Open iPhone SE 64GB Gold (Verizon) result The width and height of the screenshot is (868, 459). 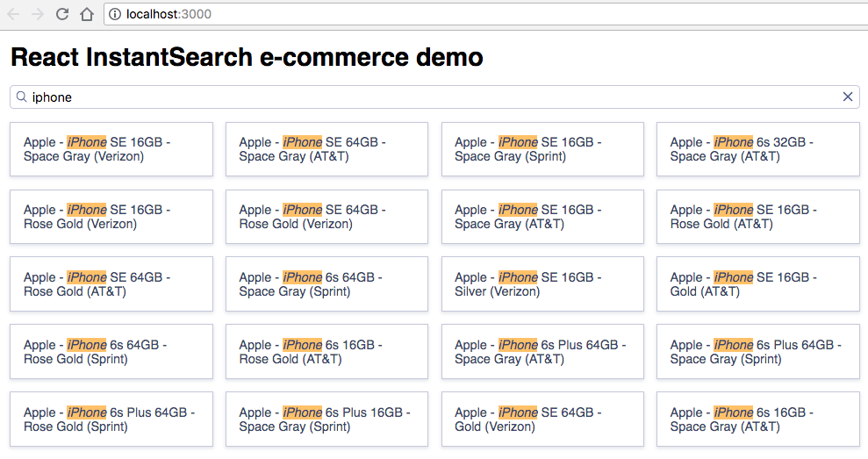[542, 420]
